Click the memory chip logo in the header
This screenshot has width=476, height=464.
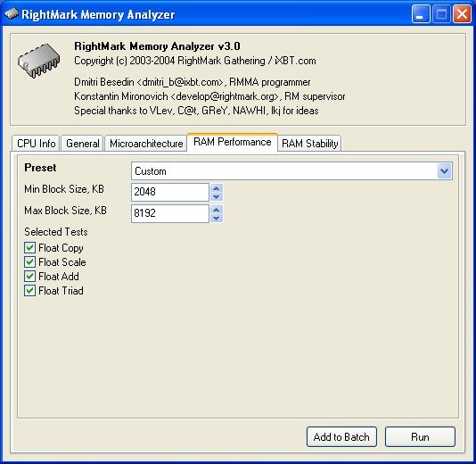pyautogui.click(x=39, y=61)
